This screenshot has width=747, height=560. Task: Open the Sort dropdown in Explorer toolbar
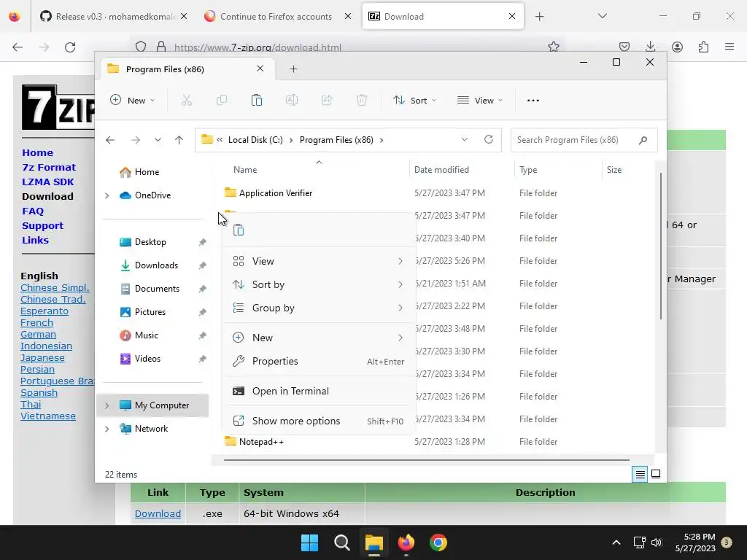[414, 101]
